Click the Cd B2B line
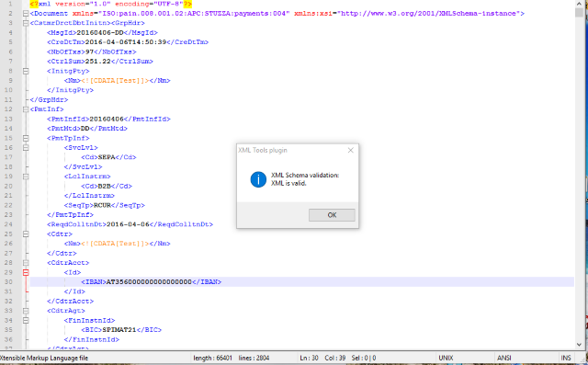This screenshot has width=588, height=365. pos(107,186)
